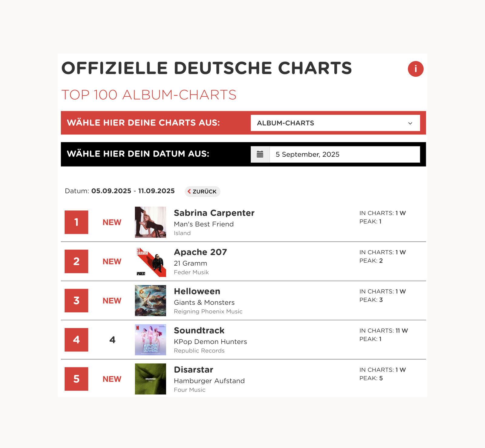The image size is (485, 448).
Task: Open the Sabrina Carpenter artist entry
Action: (x=214, y=213)
